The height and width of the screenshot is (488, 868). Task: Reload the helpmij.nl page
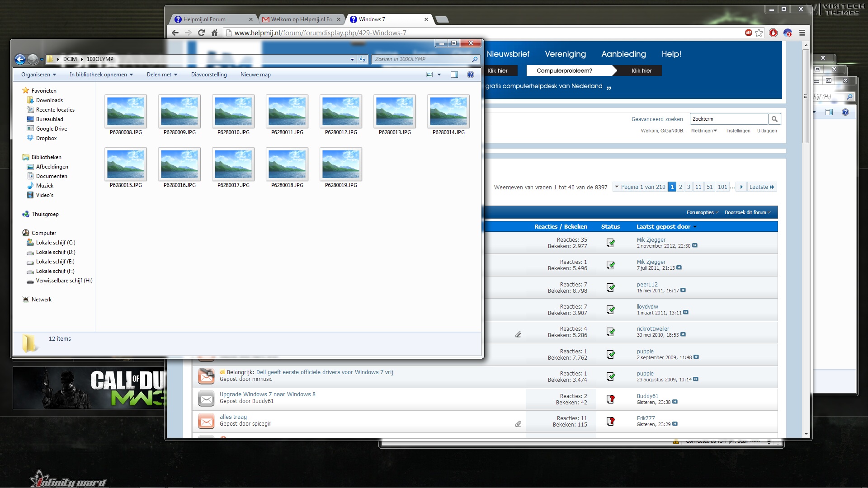click(202, 33)
